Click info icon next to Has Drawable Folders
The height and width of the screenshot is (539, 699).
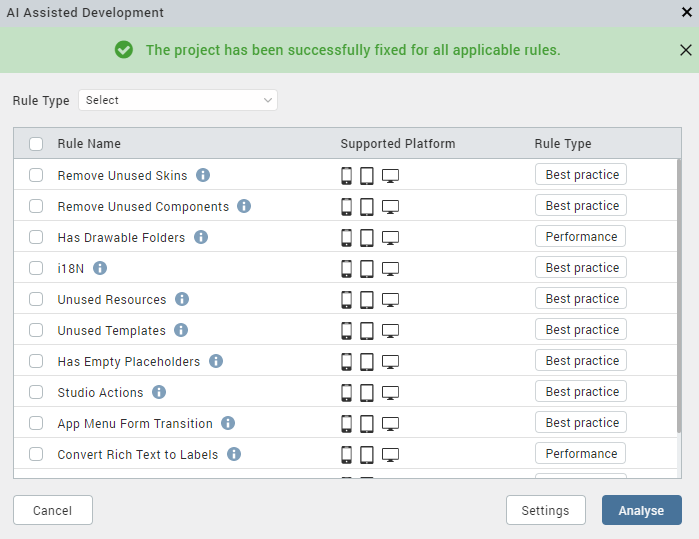[201, 237]
